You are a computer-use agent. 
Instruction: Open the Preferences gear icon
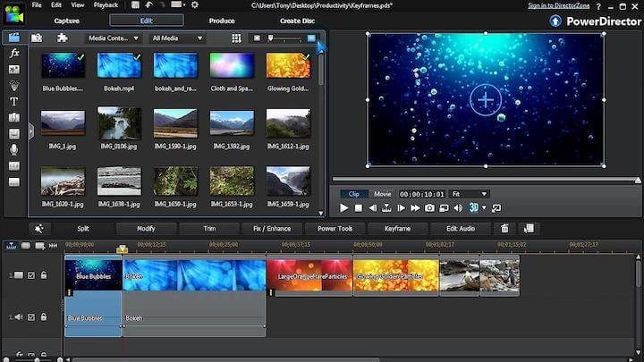[x=195, y=5]
